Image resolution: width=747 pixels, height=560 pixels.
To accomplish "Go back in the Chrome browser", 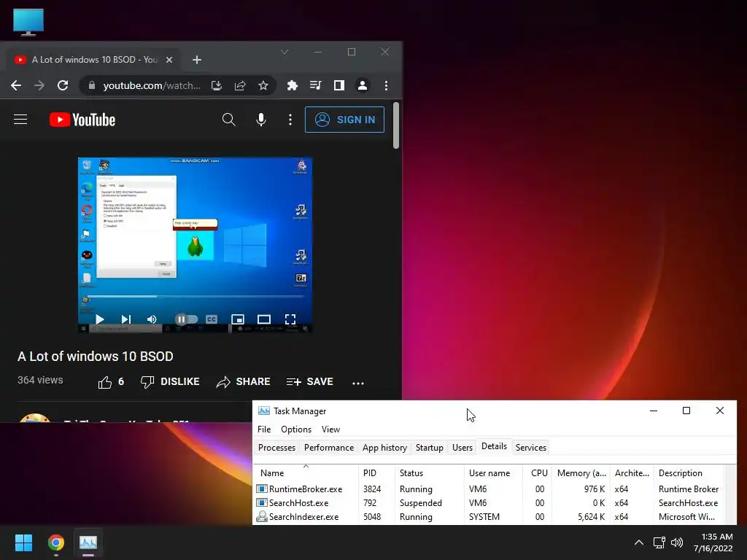I will 16,86.
